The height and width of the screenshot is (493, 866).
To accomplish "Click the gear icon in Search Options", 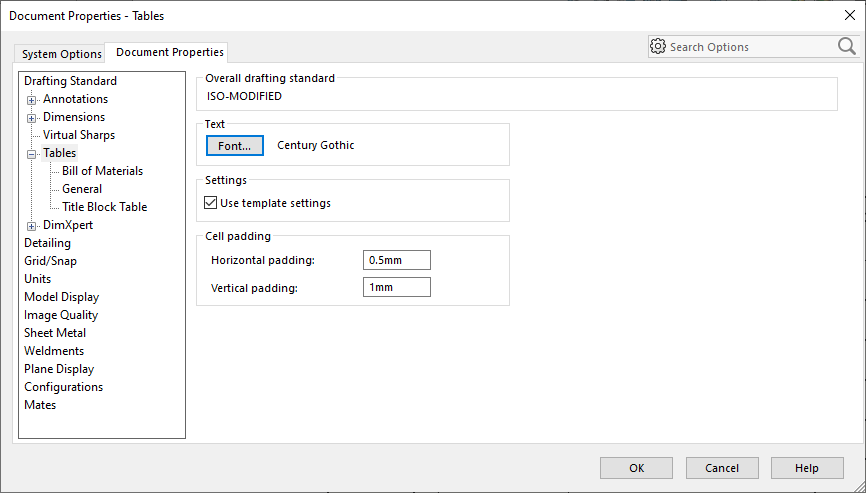I will [x=658, y=47].
